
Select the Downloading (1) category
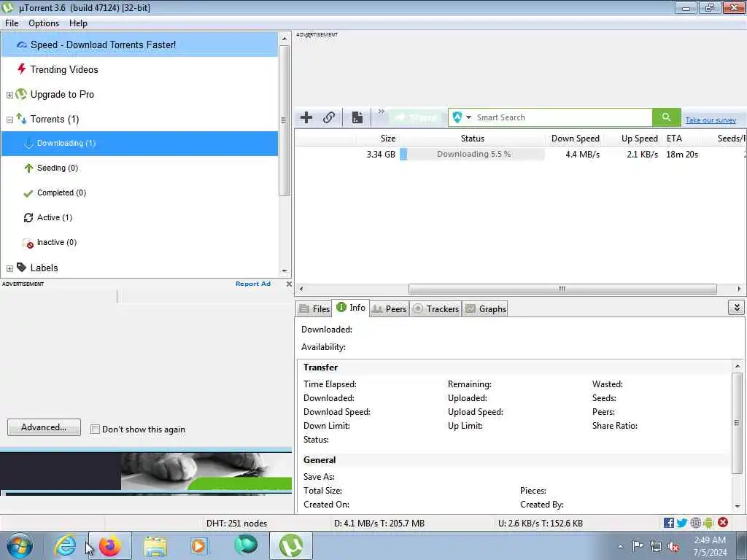tap(139, 144)
